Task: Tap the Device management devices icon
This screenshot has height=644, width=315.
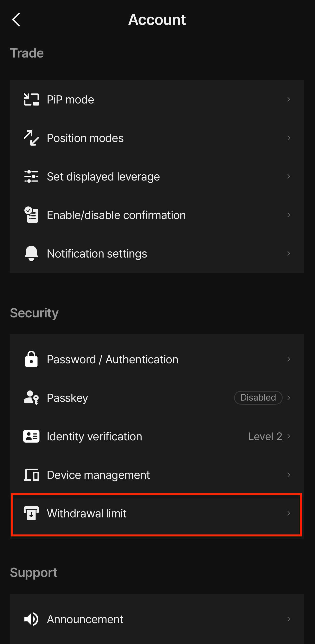Action: [x=31, y=475]
